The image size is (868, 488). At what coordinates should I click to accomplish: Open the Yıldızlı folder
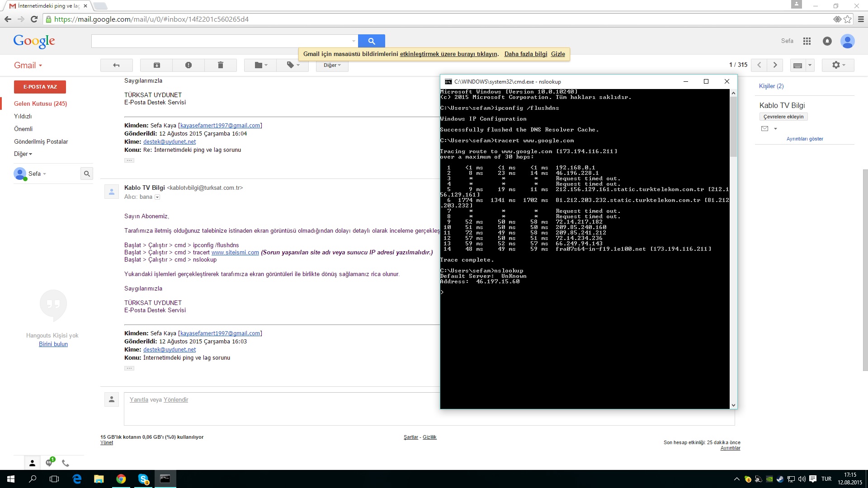(x=23, y=116)
